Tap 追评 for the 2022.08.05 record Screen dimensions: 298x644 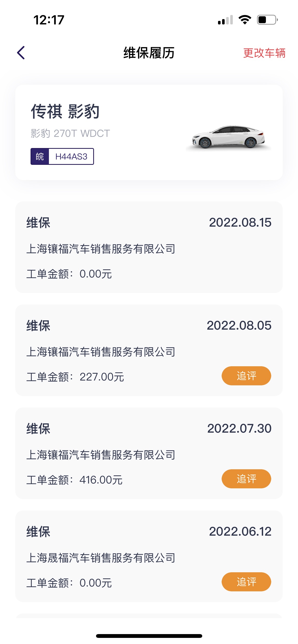[x=246, y=376]
